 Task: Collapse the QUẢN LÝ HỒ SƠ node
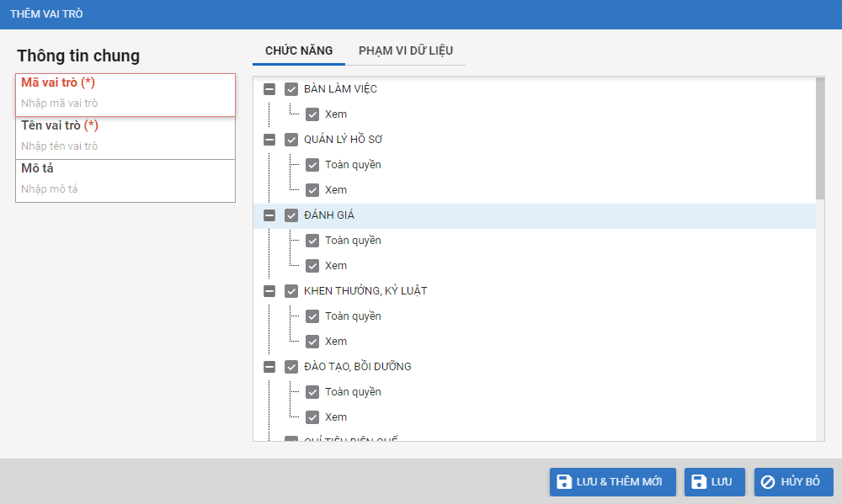tap(269, 140)
